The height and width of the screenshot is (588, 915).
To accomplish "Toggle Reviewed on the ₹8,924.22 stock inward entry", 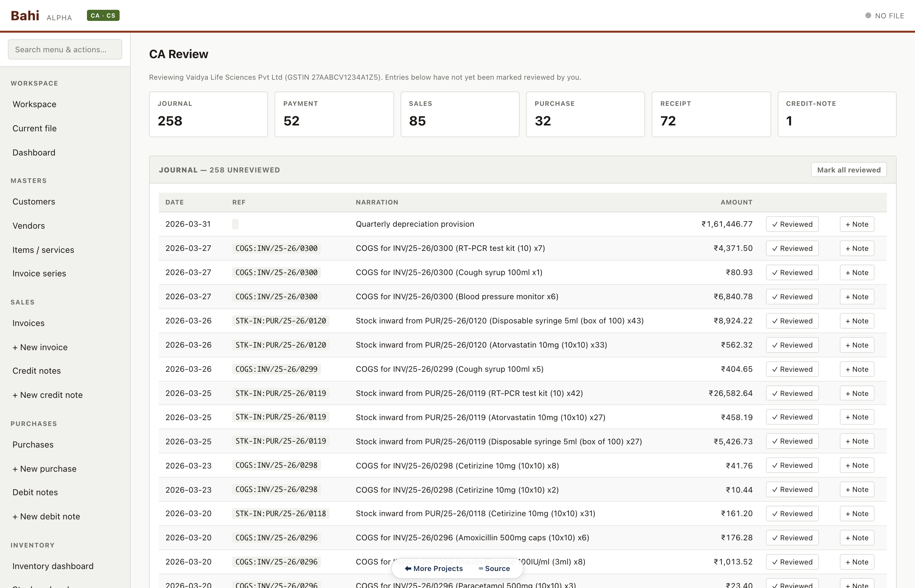I will pos(792,321).
